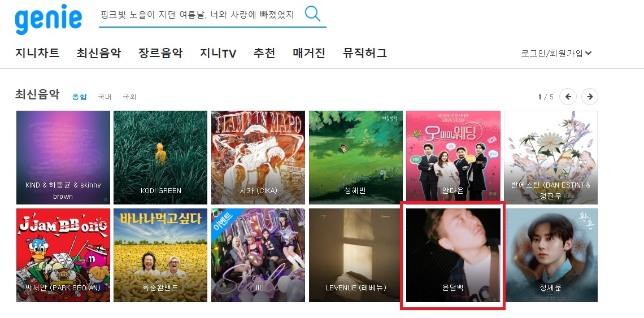Open the 윤담백 album cover
The width and height of the screenshot is (644, 318).
pyautogui.click(x=454, y=255)
